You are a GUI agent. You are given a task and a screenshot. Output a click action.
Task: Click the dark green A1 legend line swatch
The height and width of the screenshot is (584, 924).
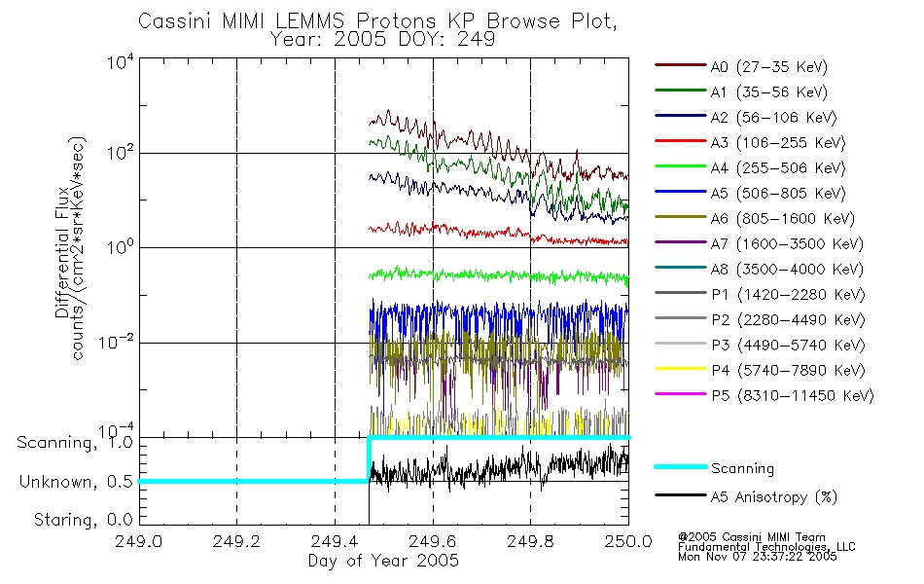tap(681, 91)
